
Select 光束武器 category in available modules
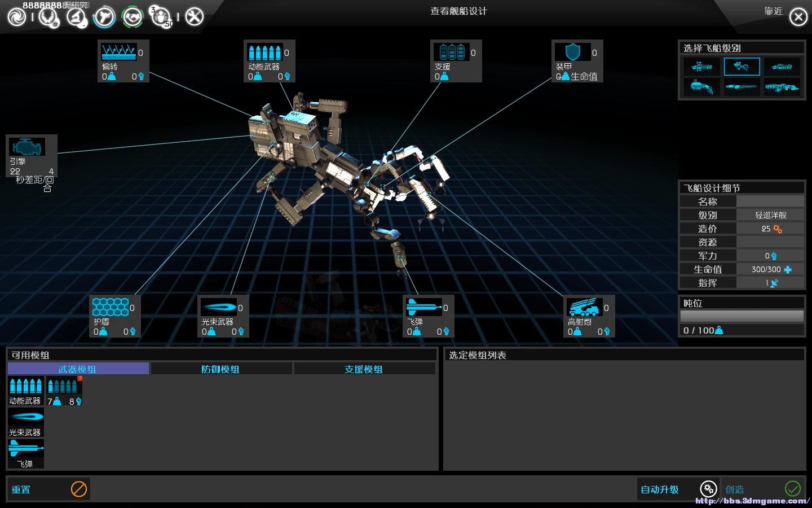[25, 422]
